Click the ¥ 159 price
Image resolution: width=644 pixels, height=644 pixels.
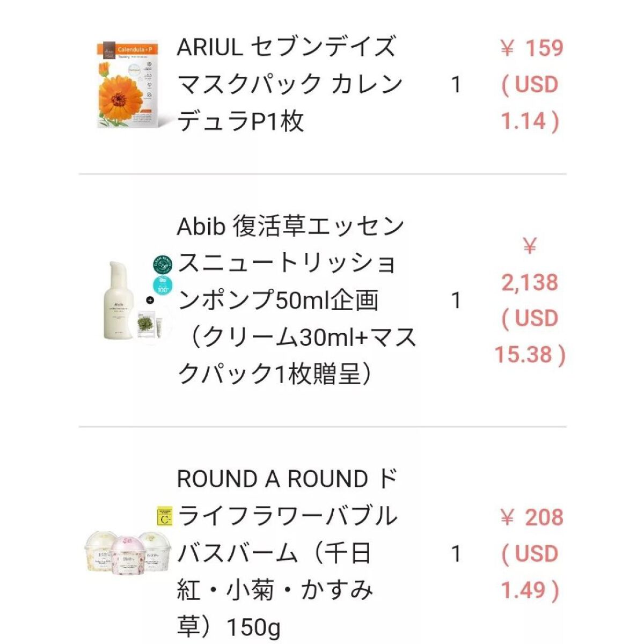(531, 48)
